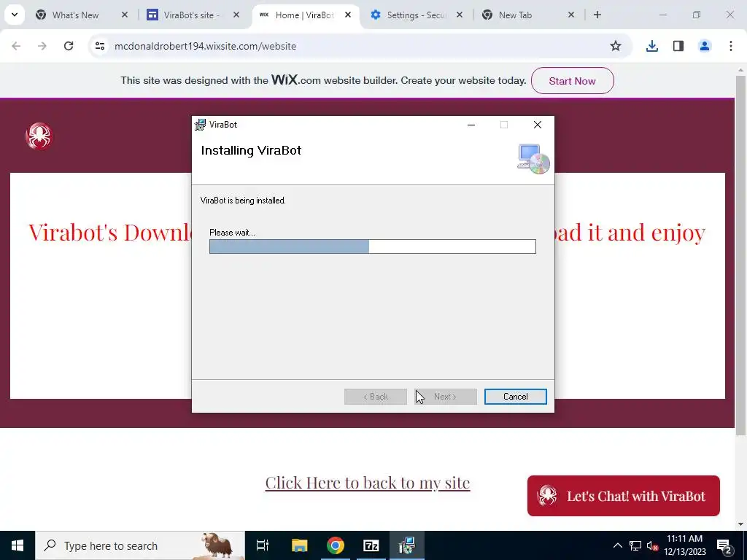Reload the current page

coord(69,46)
